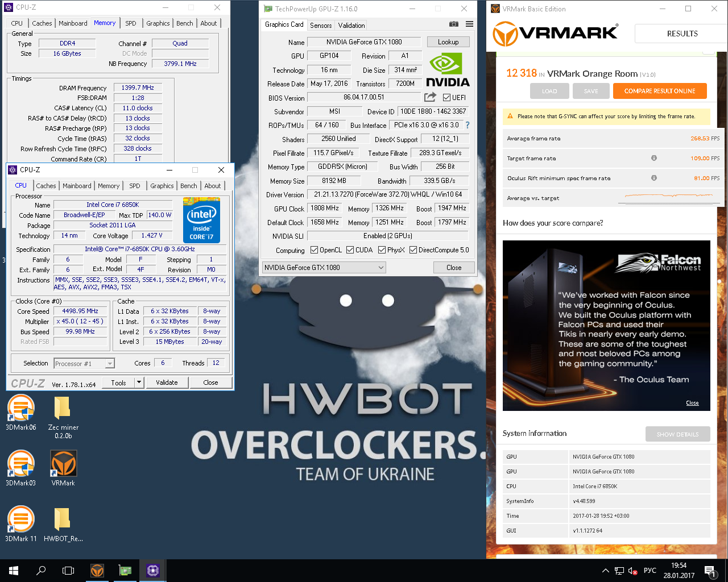Viewport: 728px width, 582px height.
Task: Click the GPU-Z screenshot camera icon
Action: pos(453,24)
